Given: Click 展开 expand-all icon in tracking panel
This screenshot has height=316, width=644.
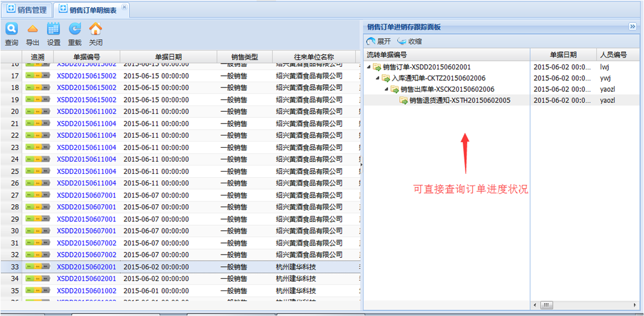Looking at the screenshot, I should click(x=371, y=42).
